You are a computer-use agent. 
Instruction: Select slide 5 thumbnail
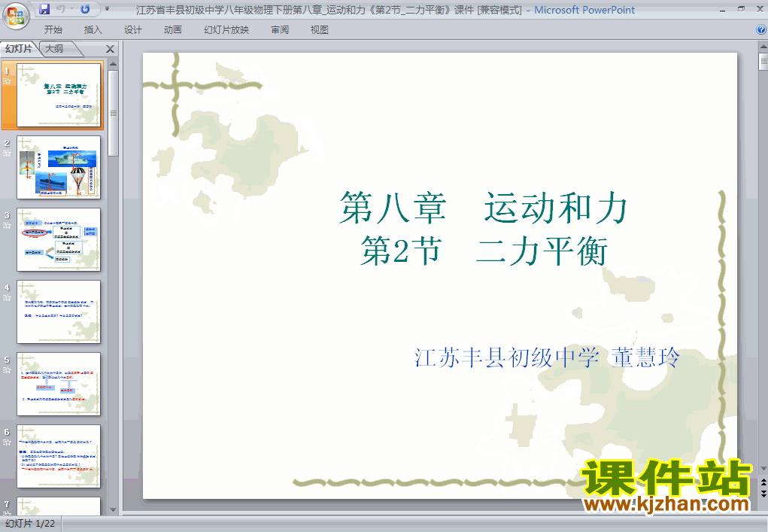59,384
